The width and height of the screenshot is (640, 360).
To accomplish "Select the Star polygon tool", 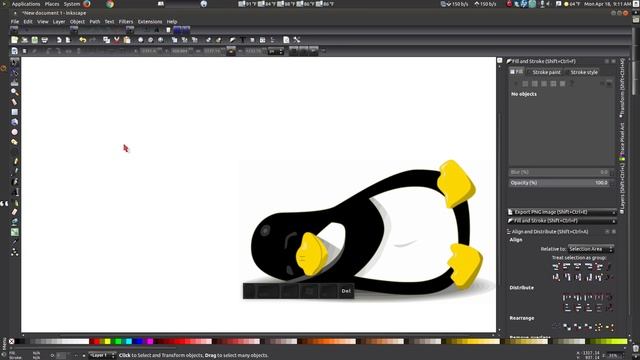I will point(15,142).
